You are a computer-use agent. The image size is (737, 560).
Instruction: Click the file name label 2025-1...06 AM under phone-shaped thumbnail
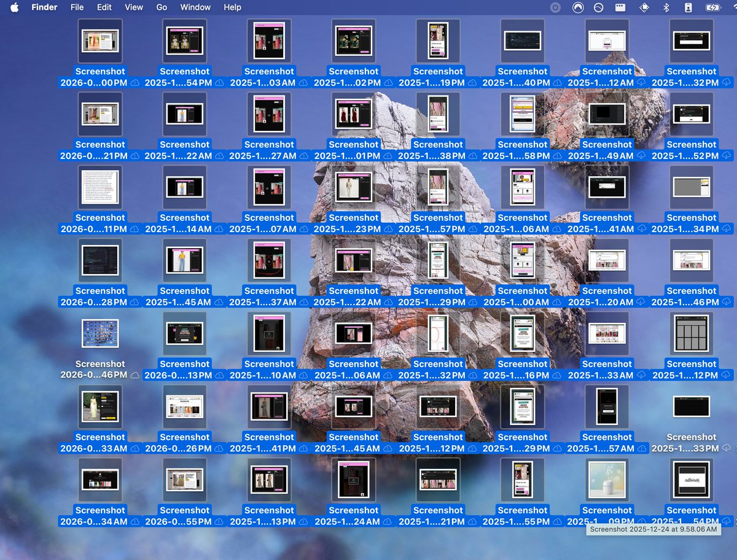[516, 228]
